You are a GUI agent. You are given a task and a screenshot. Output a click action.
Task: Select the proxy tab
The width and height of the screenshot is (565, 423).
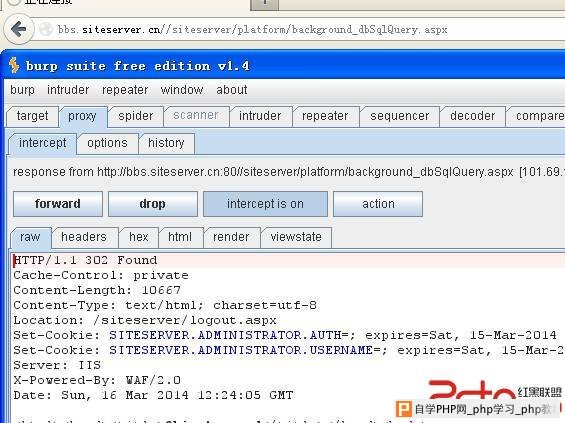82,116
